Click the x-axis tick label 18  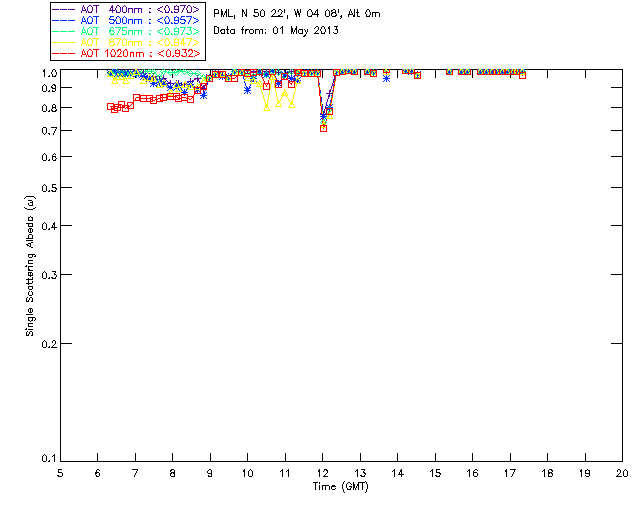tap(547, 473)
